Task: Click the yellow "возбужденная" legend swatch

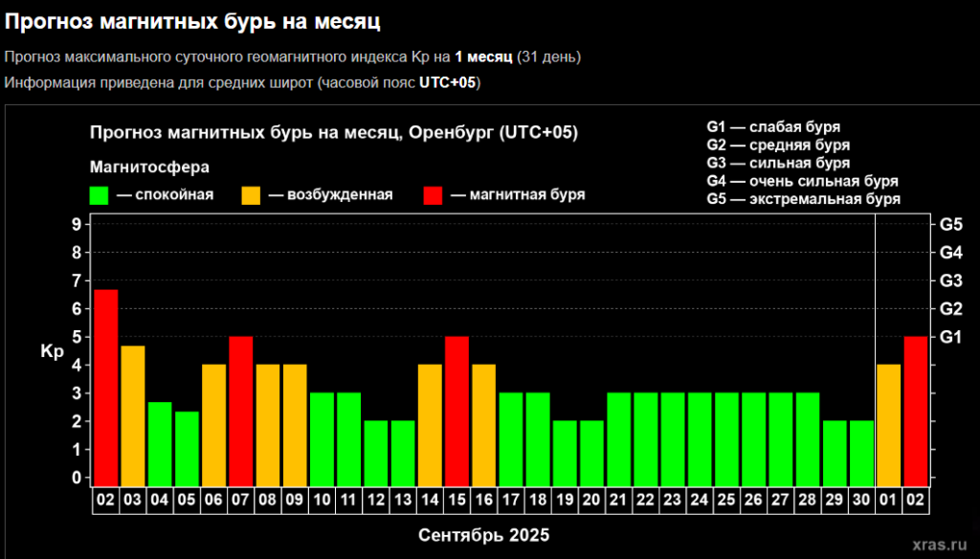Action: click(x=252, y=195)
